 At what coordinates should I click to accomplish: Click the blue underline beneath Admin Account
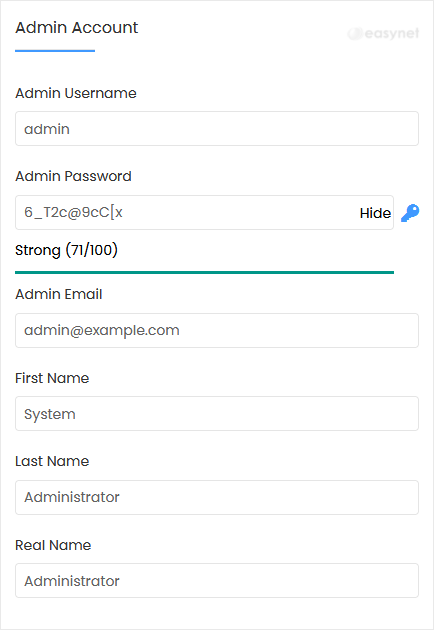(x=55, y=51)
